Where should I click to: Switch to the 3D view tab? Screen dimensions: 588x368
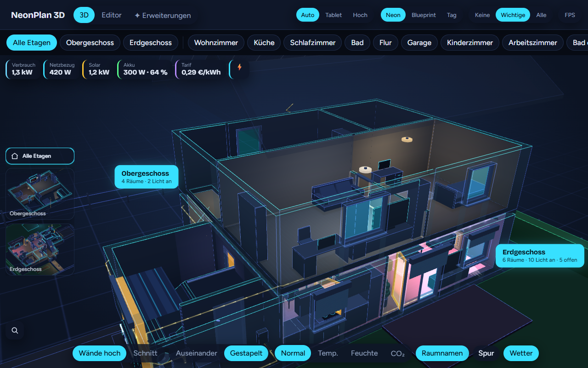(84, 15)
